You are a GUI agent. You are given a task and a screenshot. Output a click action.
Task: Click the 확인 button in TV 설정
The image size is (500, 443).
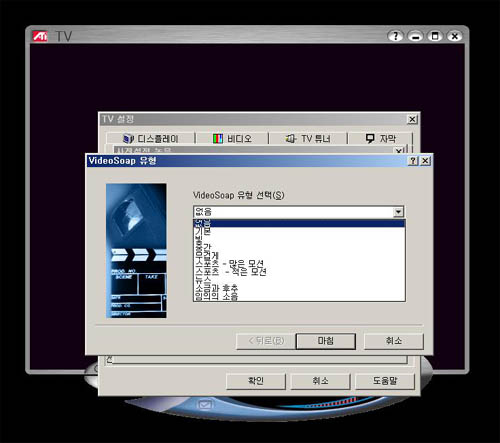tap(256, 381)
